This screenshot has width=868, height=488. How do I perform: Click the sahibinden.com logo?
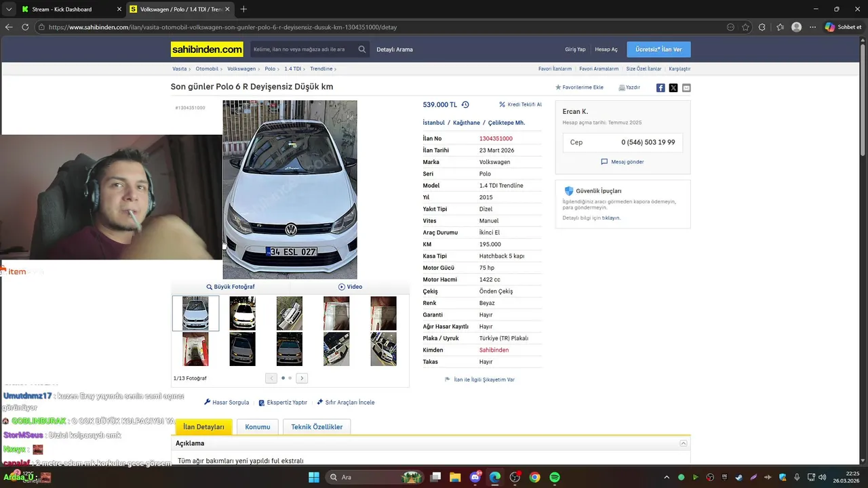(207, 49)
